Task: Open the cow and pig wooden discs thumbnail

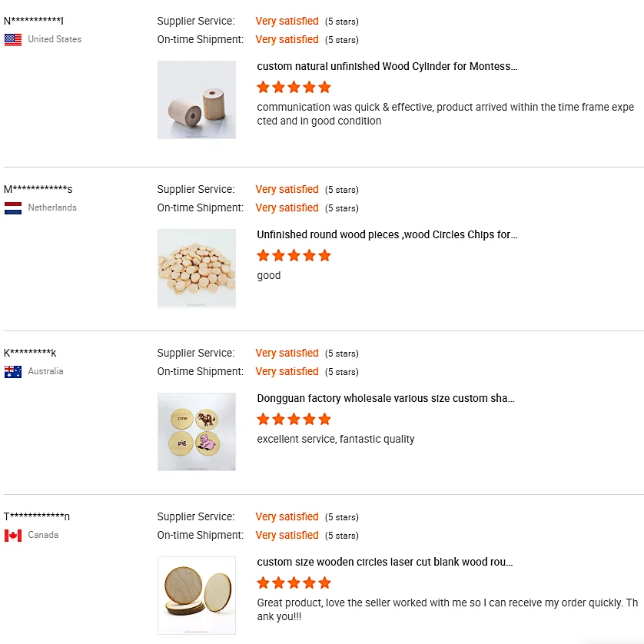Action: tap(197, 432)
